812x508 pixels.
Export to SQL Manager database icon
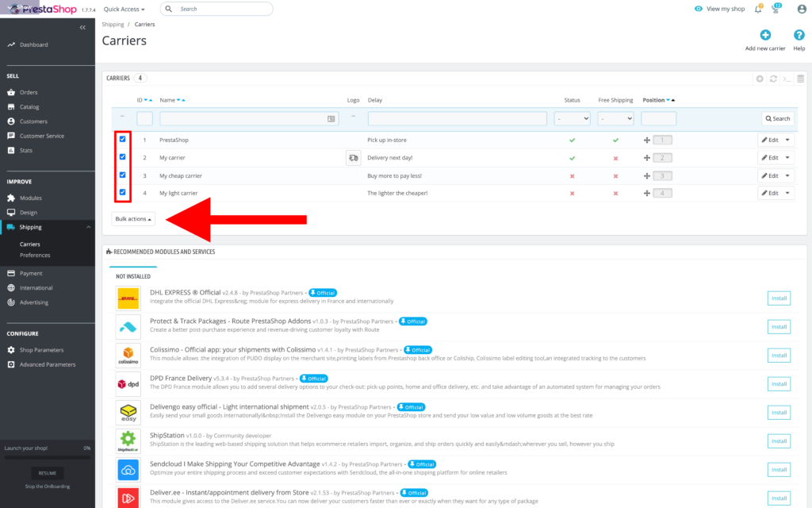coord(800,79)
